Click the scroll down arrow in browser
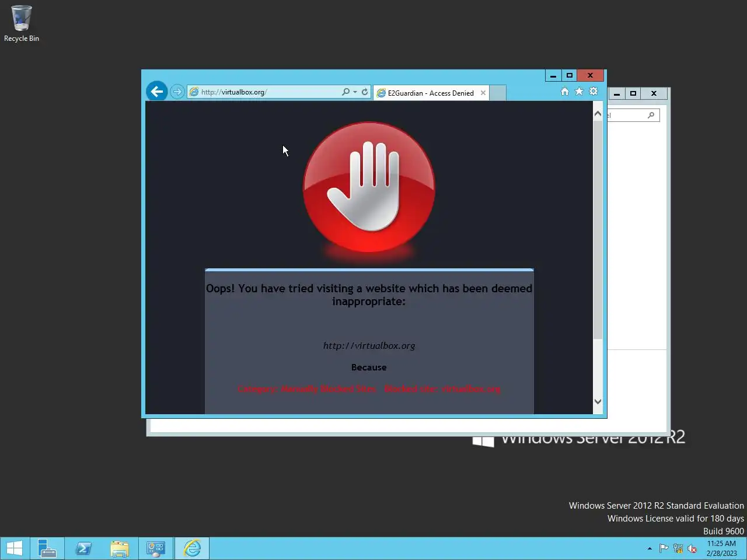The image size is (747, 560). point(598,401)
